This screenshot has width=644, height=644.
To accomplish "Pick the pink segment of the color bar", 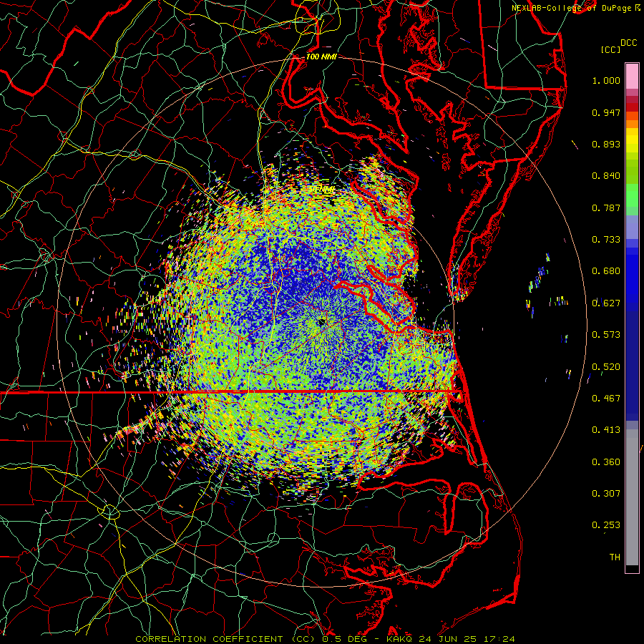I will click(632, 76).
